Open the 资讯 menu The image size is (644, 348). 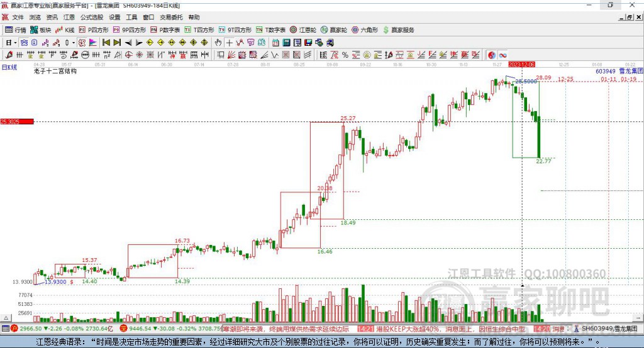(52, 17)
